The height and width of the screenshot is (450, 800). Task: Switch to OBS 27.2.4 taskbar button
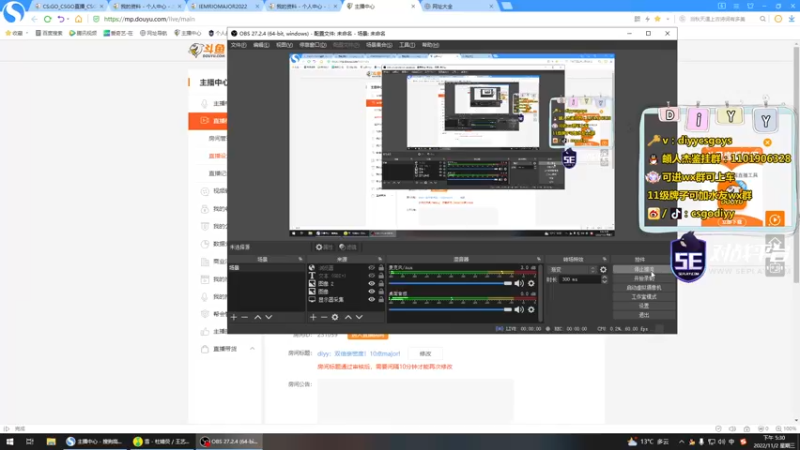[x=229, y=442]
